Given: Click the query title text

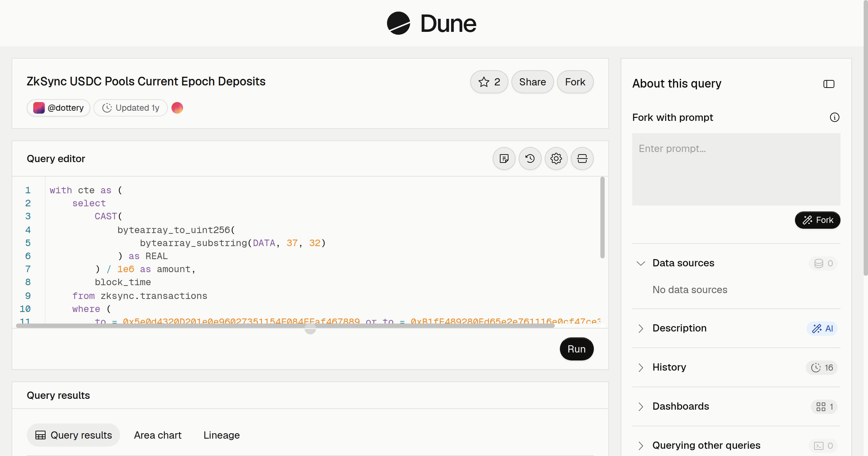Looking at the screenshot, I should [146, 81].
